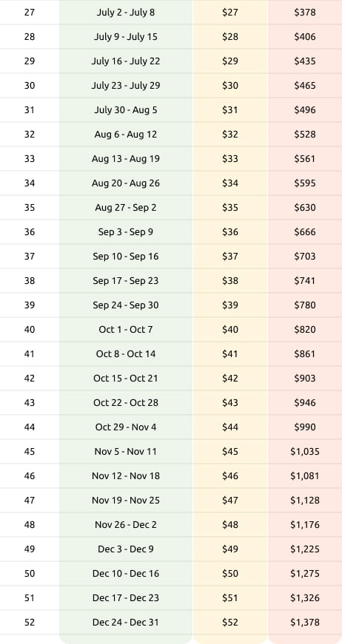
Task: Select the week 49 number cell
Action: [x=30, y=549]
